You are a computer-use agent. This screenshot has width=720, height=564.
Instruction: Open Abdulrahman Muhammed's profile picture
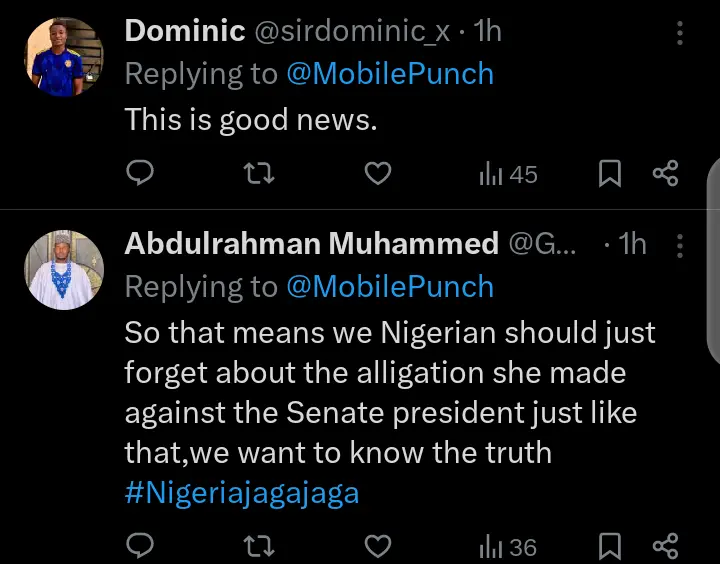64,270
